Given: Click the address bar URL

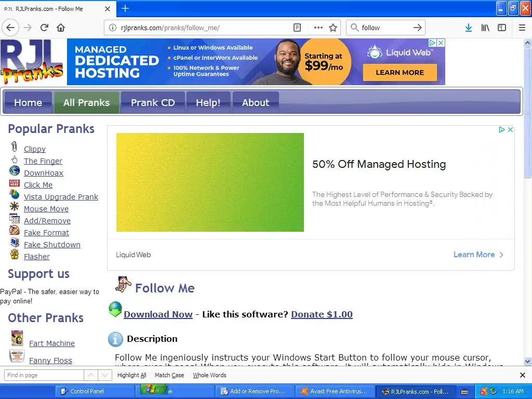Looking at the screenshot, I should pos(170,28).
